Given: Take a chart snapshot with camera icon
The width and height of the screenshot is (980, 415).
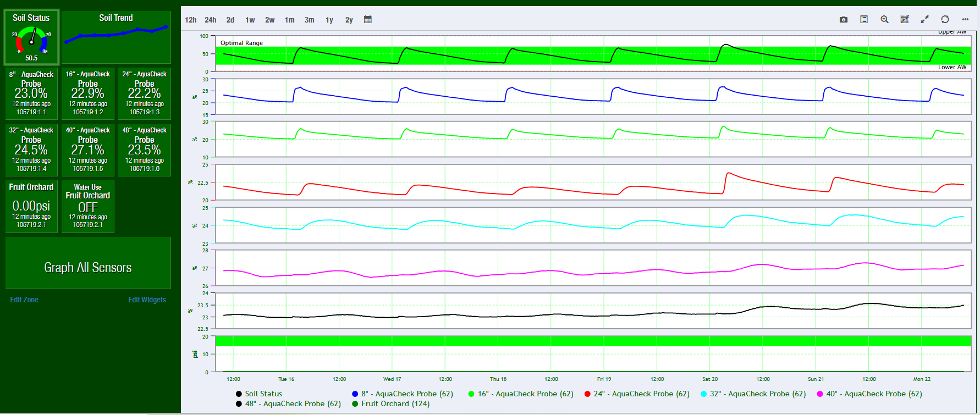Looking at the screenshot, I should tap(844, 19).
